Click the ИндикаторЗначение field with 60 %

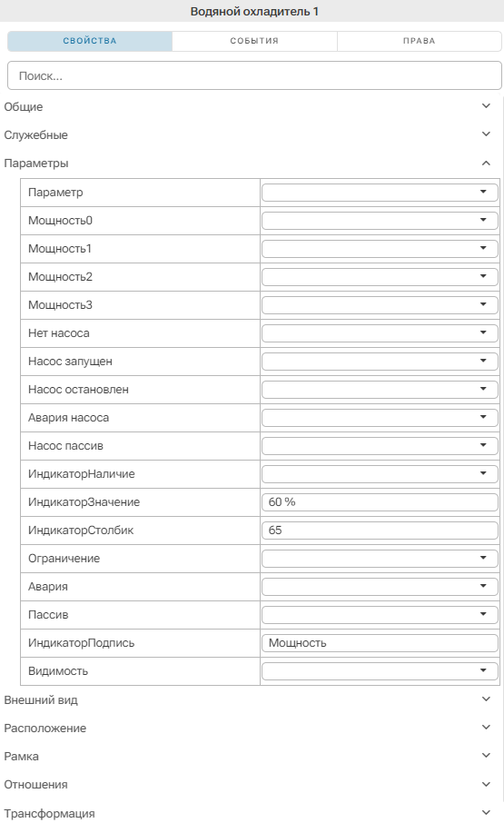tap(380, 502)
